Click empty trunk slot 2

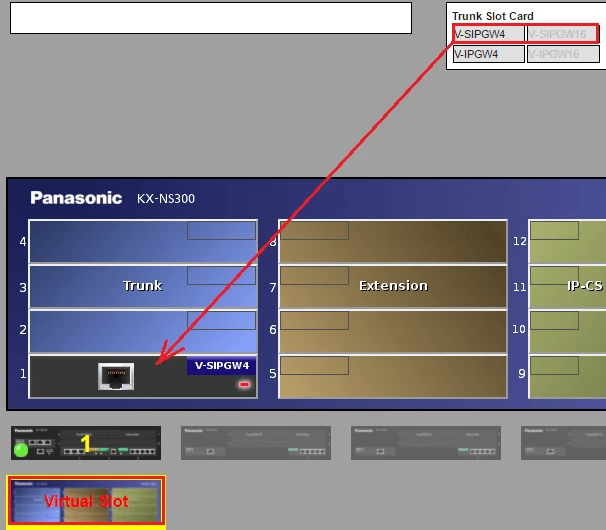pyautogui.click(x=143, y=331)
